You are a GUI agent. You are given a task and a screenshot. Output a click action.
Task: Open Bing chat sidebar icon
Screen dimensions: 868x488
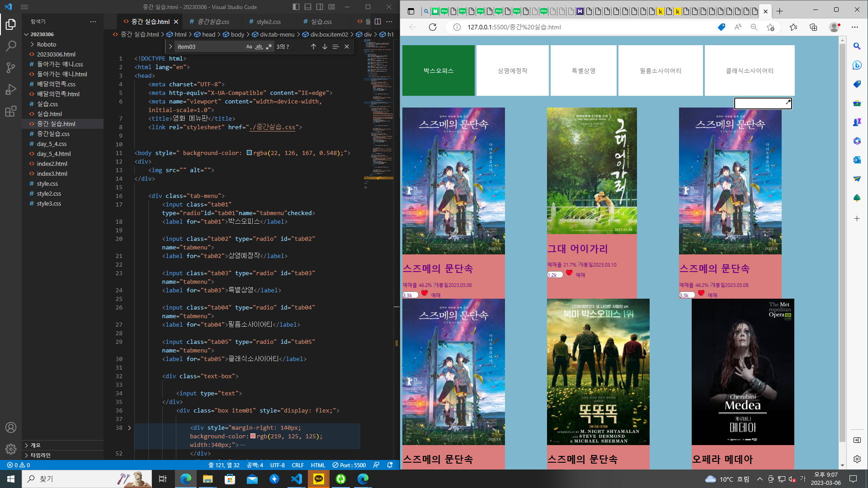[x=857, y=65]
